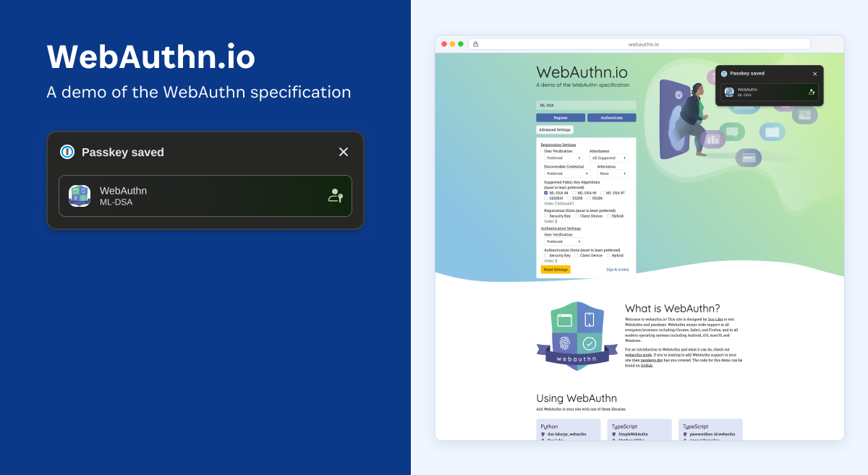Open the GitHub link in description
This screenshot has width=868, height=475.
647,366
